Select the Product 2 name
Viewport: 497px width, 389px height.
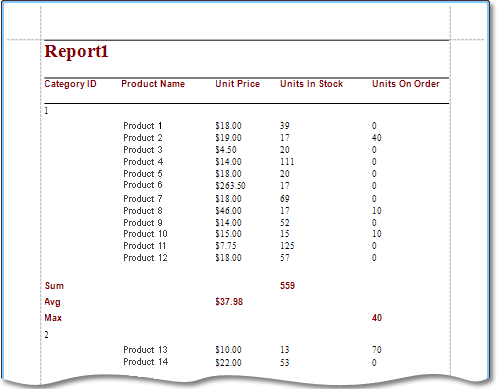click(x=143, y=138)
